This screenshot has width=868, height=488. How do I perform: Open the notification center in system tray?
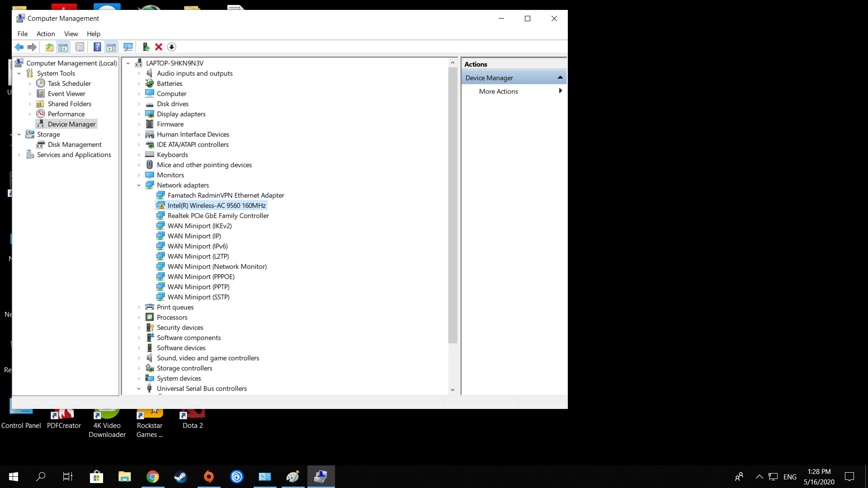point(849,477)
